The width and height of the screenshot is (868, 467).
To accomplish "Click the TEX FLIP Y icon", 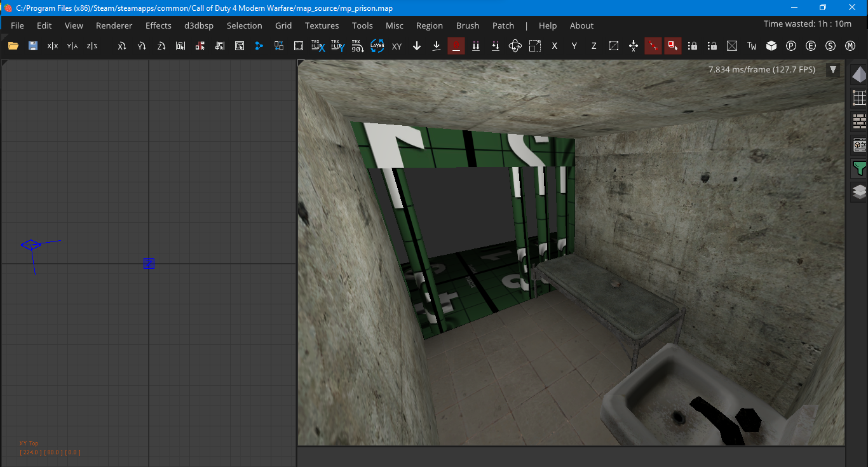I will (337, 46).
